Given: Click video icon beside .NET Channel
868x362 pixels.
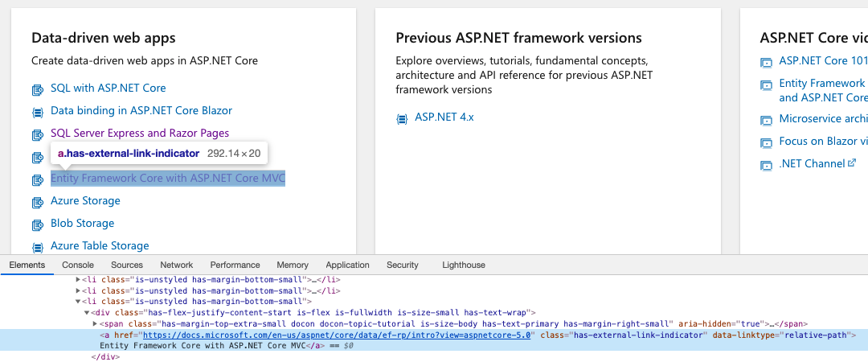Looking at the screenshot, I should [766, 165].
